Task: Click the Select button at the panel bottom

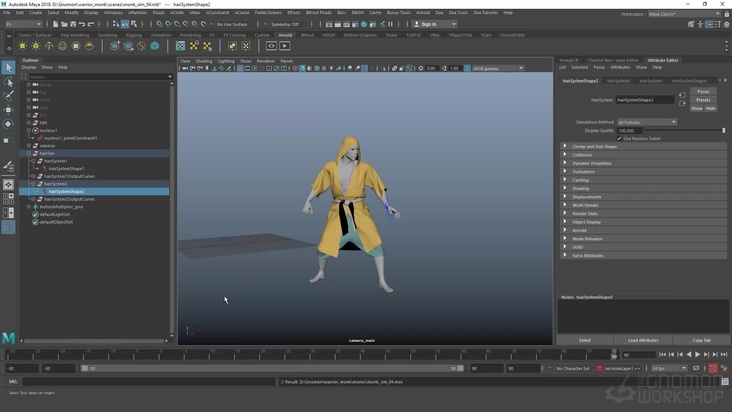Action: click(585, 340)
